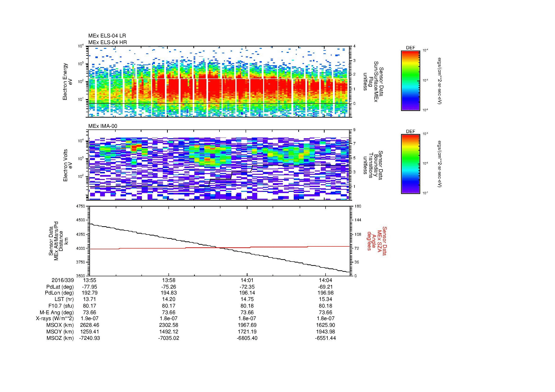The width and height of the screenshot is (555, 392).
Task: Click the MSOX value 1967.69
Action: (x=247, y=325)
